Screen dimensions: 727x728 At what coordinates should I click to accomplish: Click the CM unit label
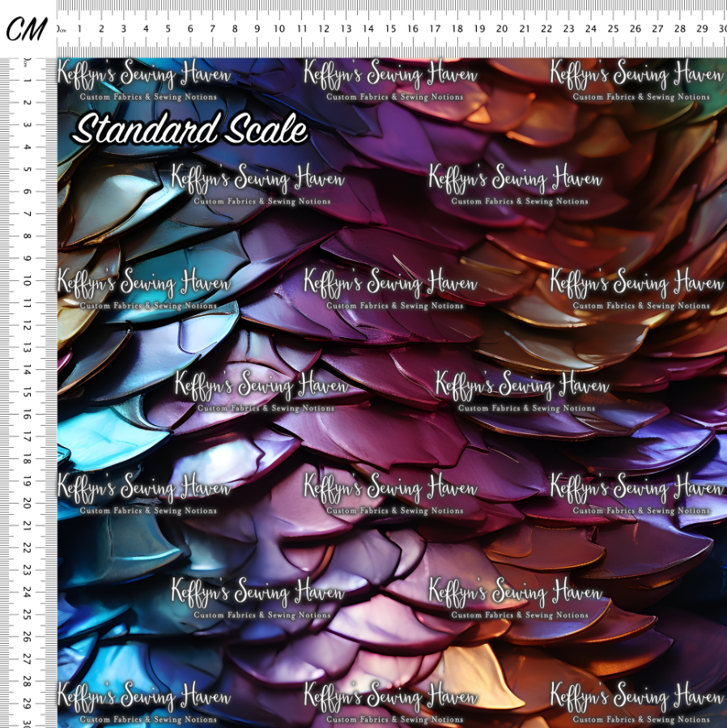click(27, 28)
